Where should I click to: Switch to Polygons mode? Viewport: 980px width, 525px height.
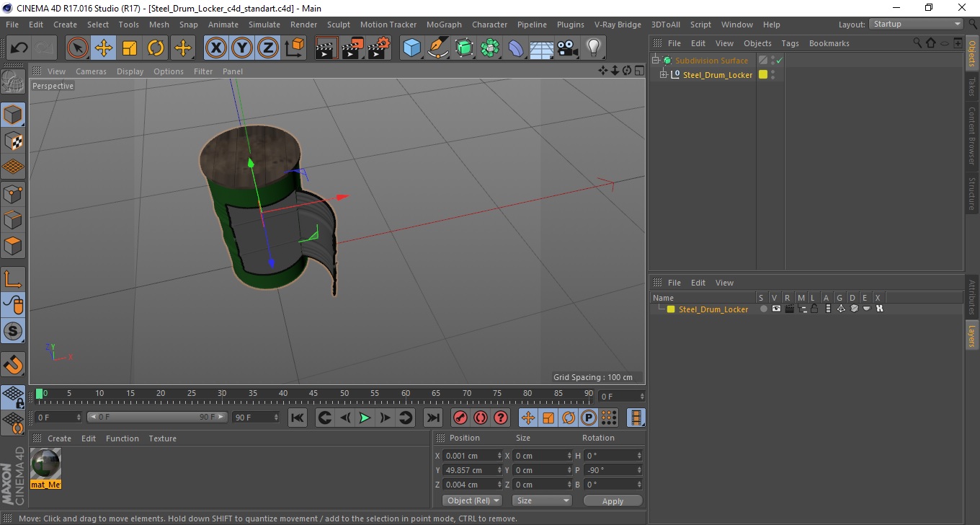click(13, 245)
